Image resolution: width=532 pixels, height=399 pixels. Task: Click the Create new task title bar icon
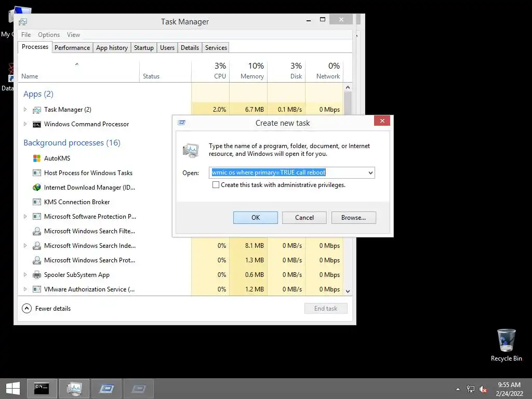181,123
